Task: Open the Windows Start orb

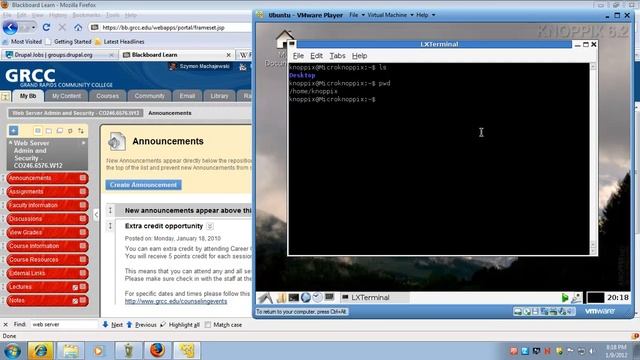Action: (x=12, y=351)
